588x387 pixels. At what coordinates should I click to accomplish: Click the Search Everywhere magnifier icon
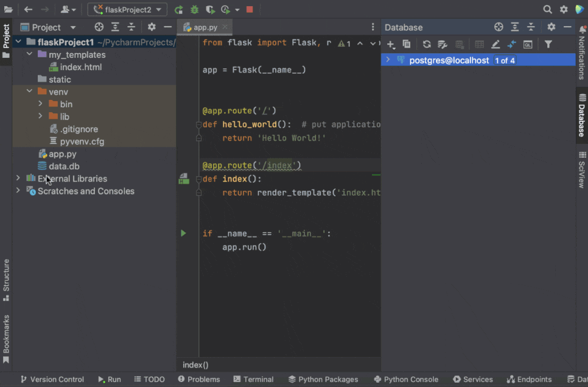(x=547, y=10)
